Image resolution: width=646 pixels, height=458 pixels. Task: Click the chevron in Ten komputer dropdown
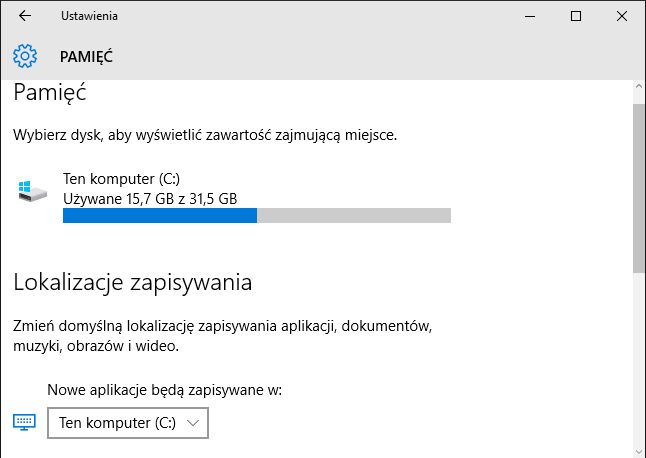(193, 423)
